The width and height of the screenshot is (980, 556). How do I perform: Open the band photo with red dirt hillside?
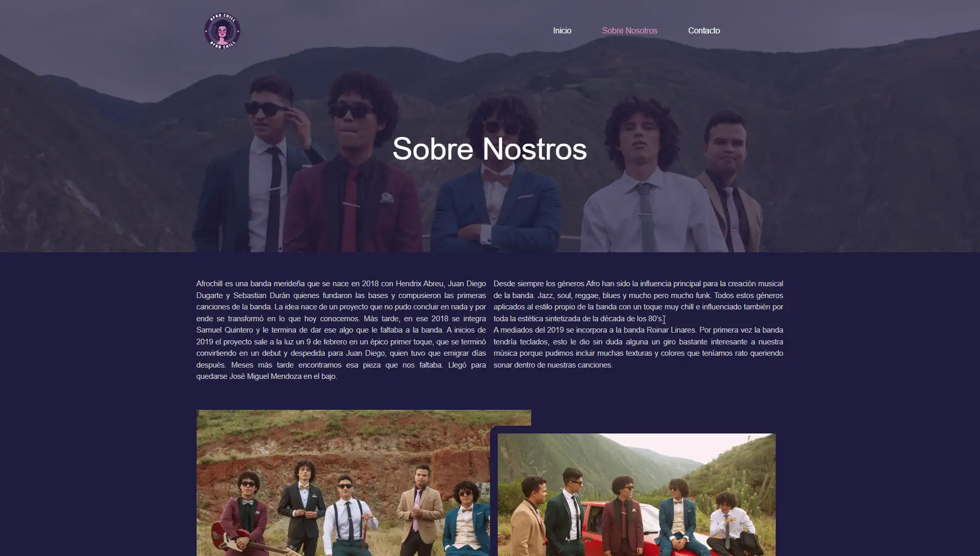(343, 483)
